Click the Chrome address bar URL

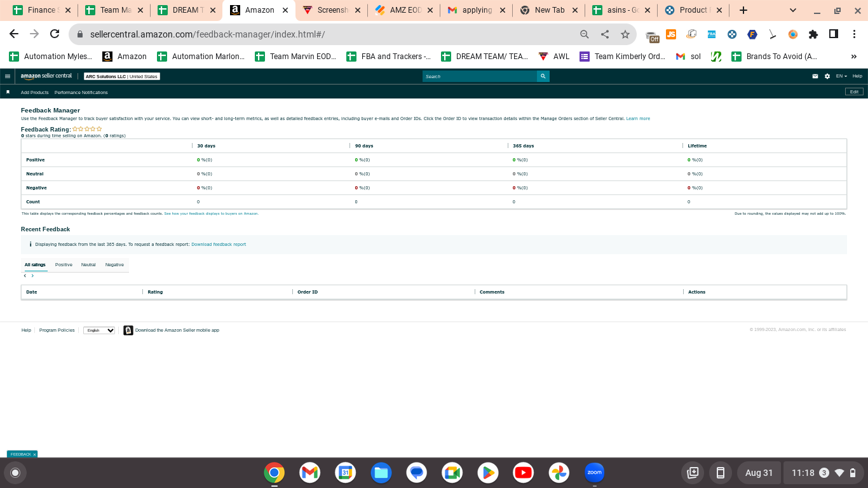(207, 34)
